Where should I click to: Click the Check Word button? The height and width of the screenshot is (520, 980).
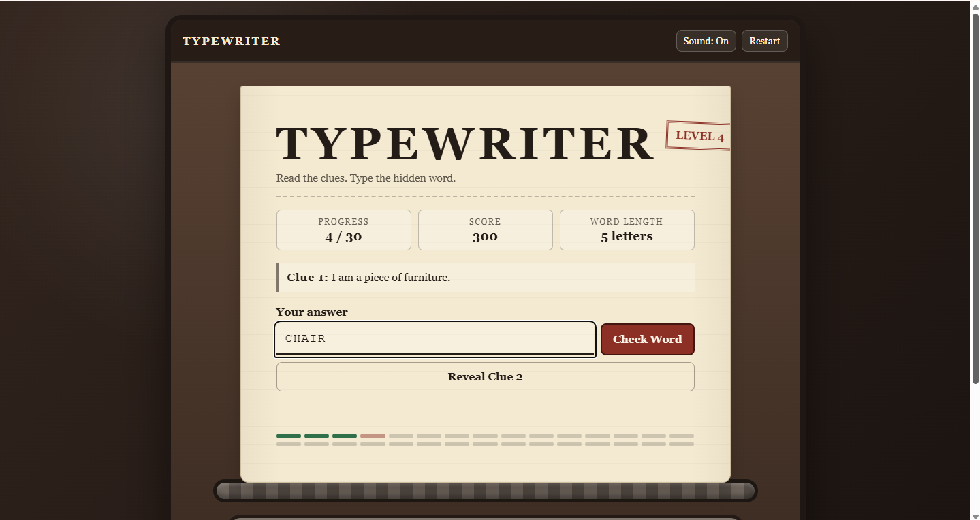coord(647,339)
